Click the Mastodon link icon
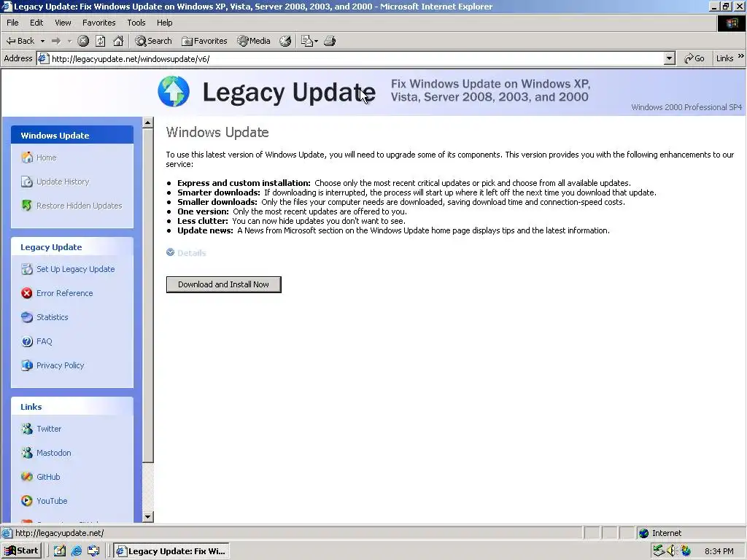The height and width of the screenshot is (560, 747). pos(27,452)
